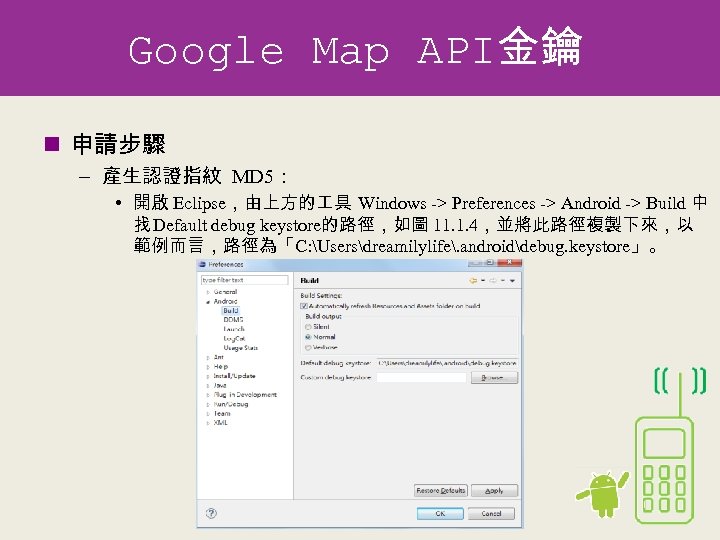Click the gray forward navigation arrow icon

[493, 281]
